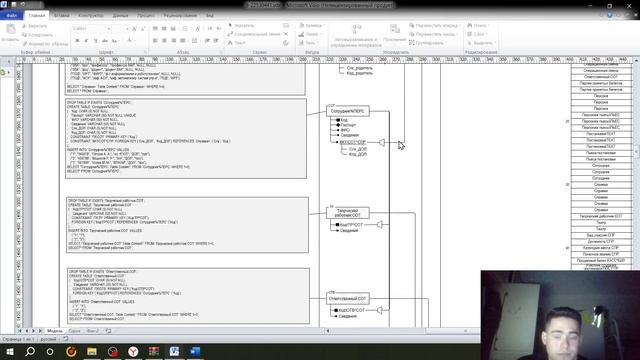The width and height of the screenshot is (640, 360).
Task: Align text to bottom
Action: pos(173,29)
